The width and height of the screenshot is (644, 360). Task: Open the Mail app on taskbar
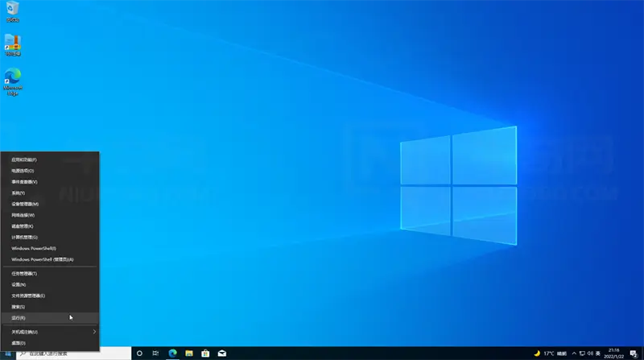pos(222,354)
